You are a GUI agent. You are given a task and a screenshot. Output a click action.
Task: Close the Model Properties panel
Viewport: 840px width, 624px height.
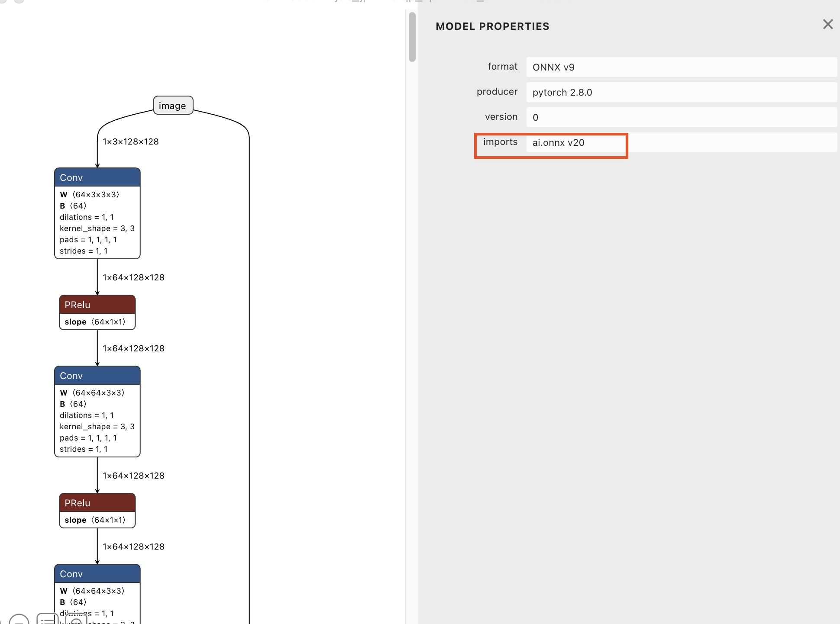[827, 24]
